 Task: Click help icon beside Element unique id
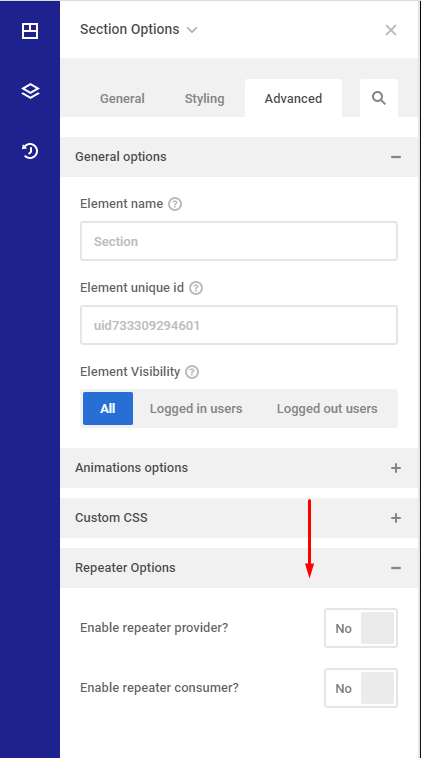coord(196,288)
